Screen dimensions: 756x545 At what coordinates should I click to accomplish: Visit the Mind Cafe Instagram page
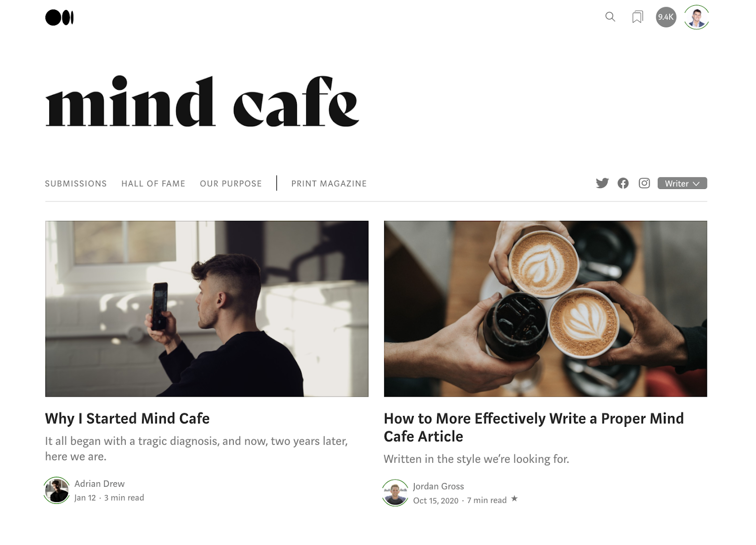[644, 183]
